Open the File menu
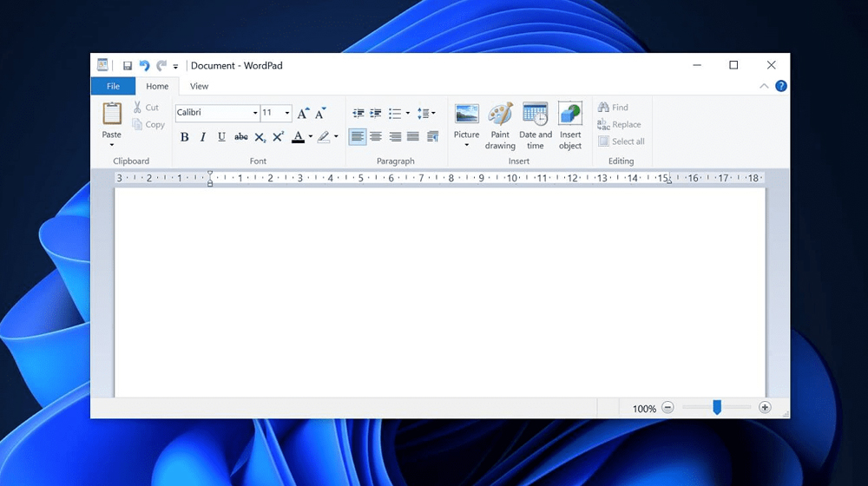The image size is (868, 486). [x=113, y=86]
